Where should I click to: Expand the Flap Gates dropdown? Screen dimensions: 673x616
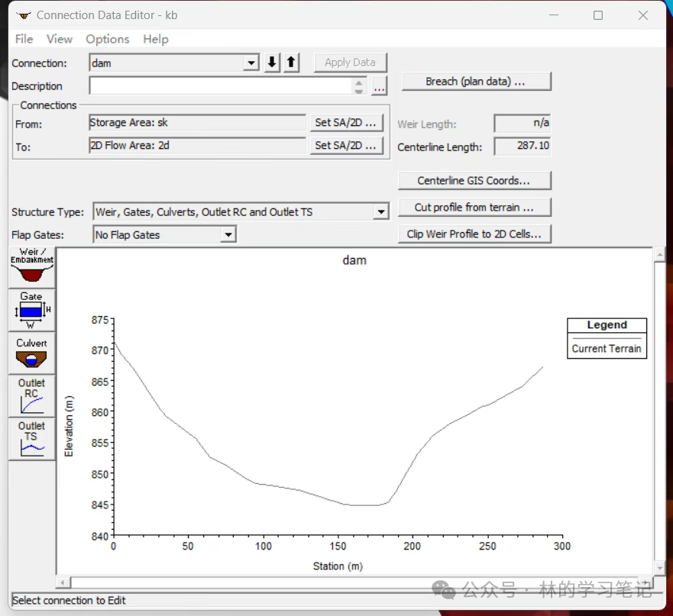[x=228, y=235]
